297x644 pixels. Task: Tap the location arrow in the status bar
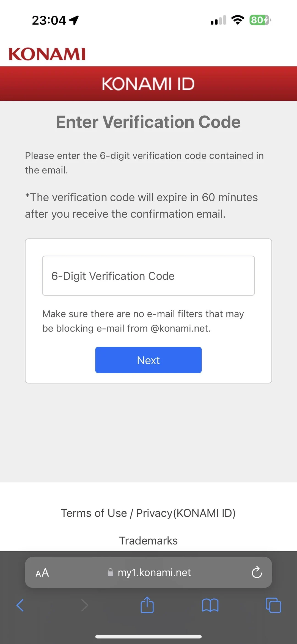(x=74, y=19)
